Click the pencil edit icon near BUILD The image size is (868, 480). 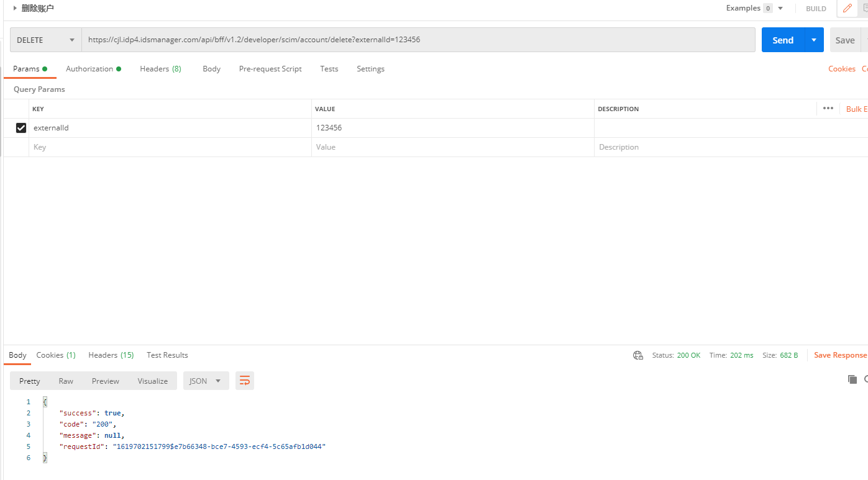847,9
